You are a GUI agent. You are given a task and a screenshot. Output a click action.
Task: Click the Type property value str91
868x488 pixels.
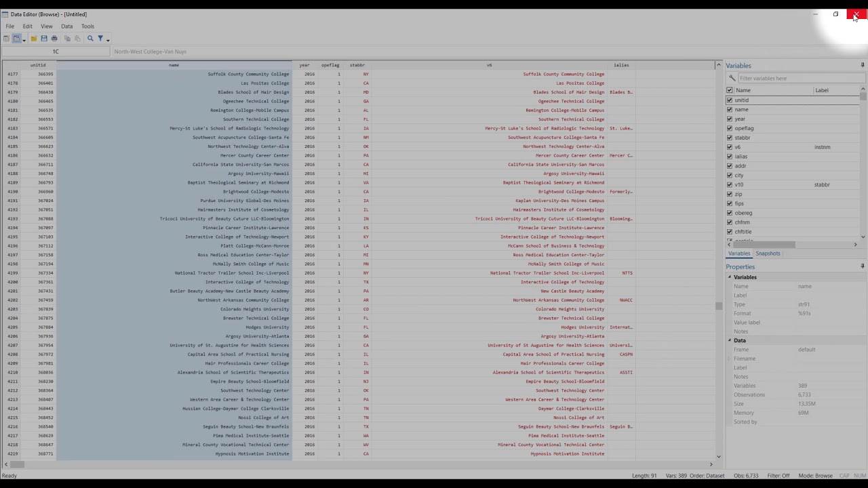click(x=804, y=304)
